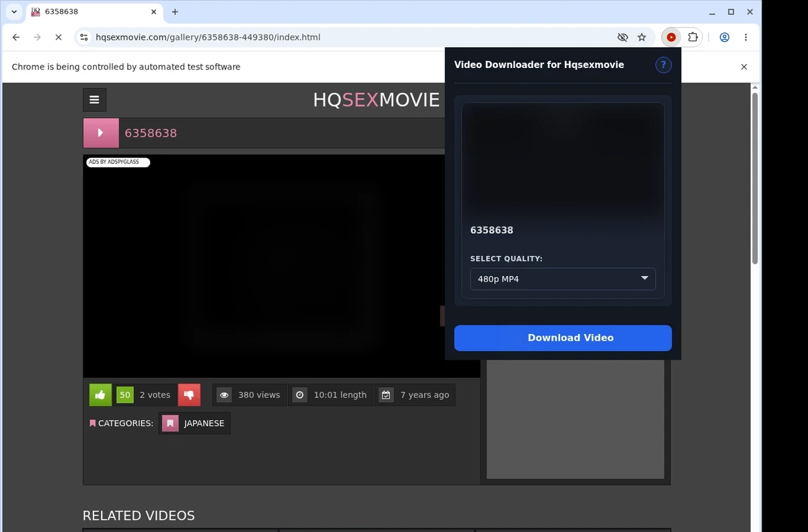Click the green thumbs-up vote button
The width and height of the screenshot is (808, 532).
[x=100, y=395]
